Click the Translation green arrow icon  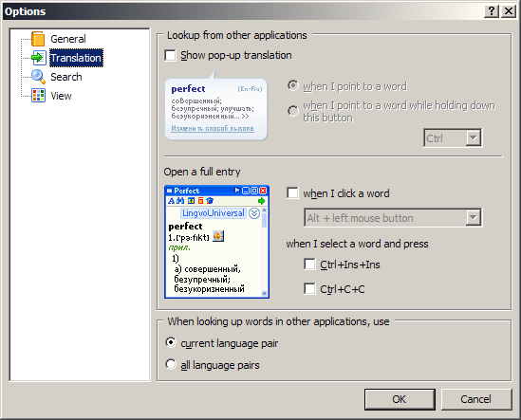click(38, 58)
